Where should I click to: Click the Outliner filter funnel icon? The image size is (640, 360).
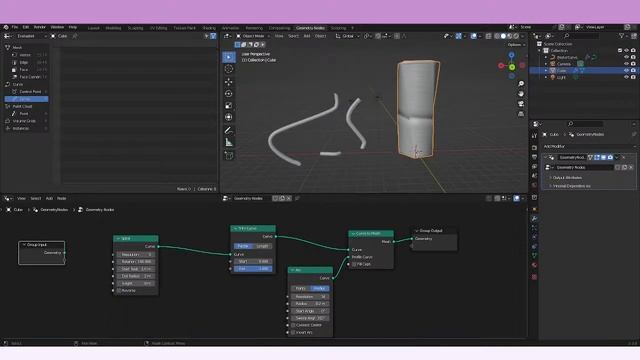[622, 36]
